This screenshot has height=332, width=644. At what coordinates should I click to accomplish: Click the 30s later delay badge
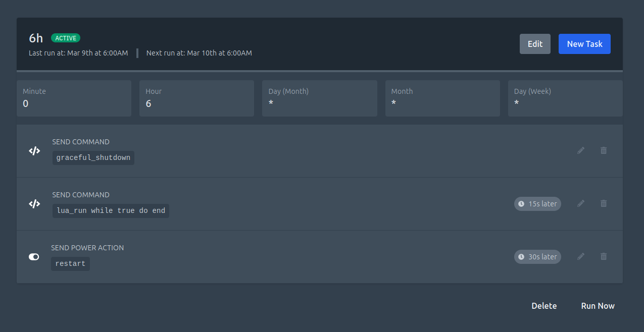coord(537,257)
